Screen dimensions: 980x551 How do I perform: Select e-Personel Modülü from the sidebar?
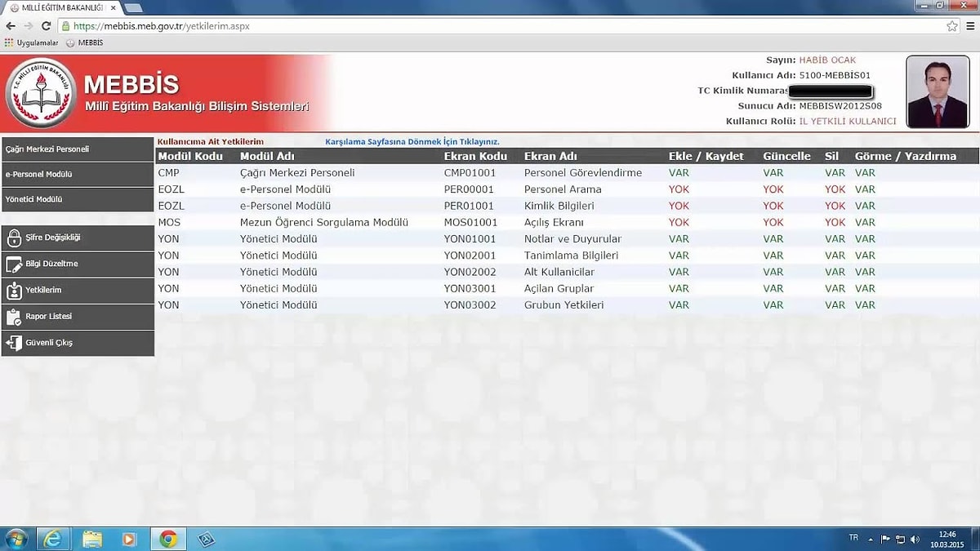click(x=78, y=174)
